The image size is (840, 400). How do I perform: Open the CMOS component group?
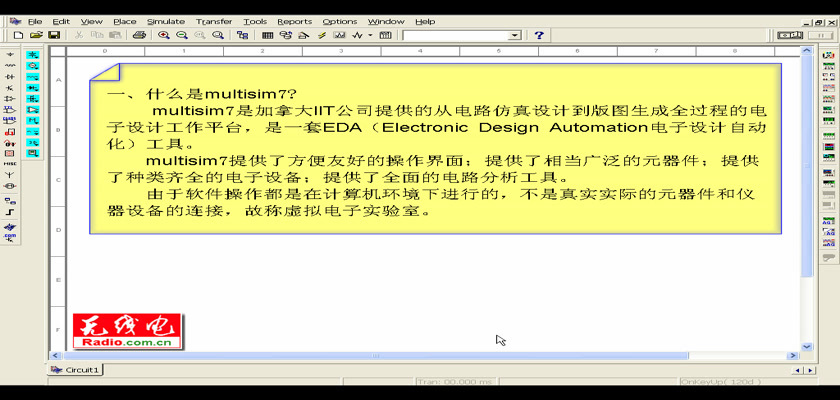(10, 120)
